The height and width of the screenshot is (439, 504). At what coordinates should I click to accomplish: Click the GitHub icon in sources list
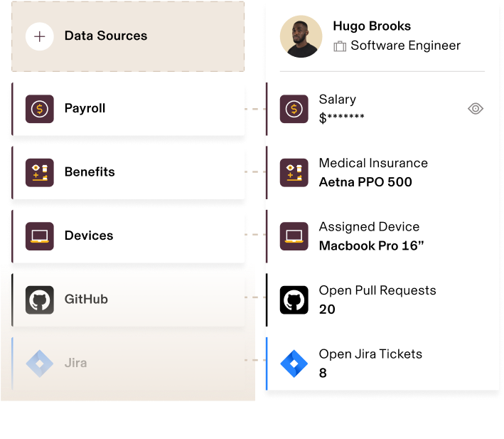[40, 300]
